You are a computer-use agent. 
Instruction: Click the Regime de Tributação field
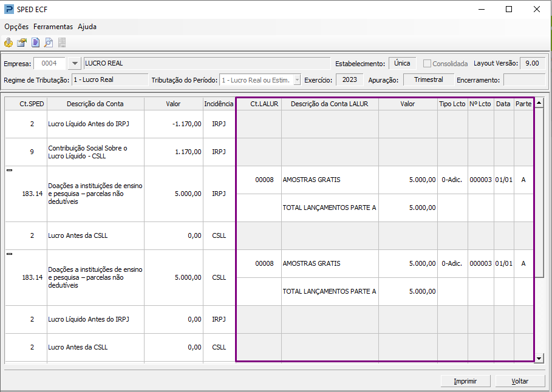tap(110, 80)
